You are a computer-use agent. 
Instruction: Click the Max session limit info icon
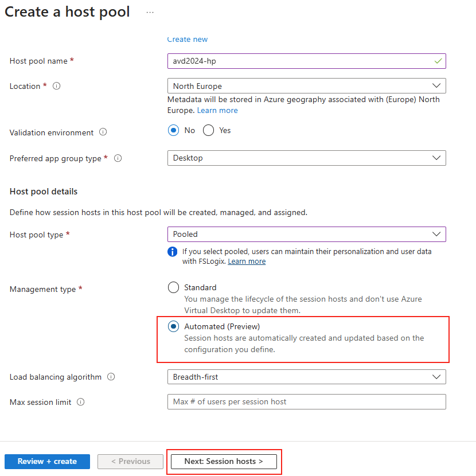pos(80,402)
